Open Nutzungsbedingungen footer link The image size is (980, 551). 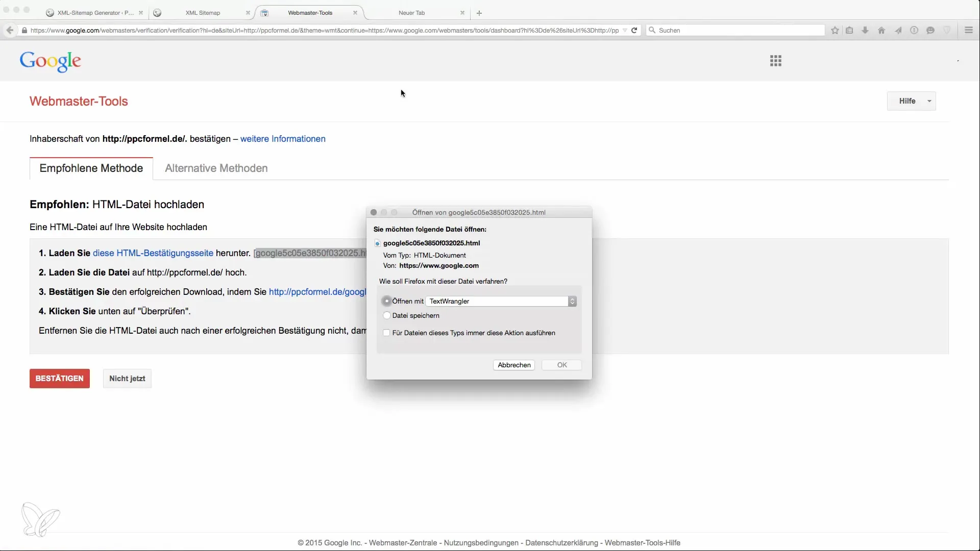click(x=481, y=543)
